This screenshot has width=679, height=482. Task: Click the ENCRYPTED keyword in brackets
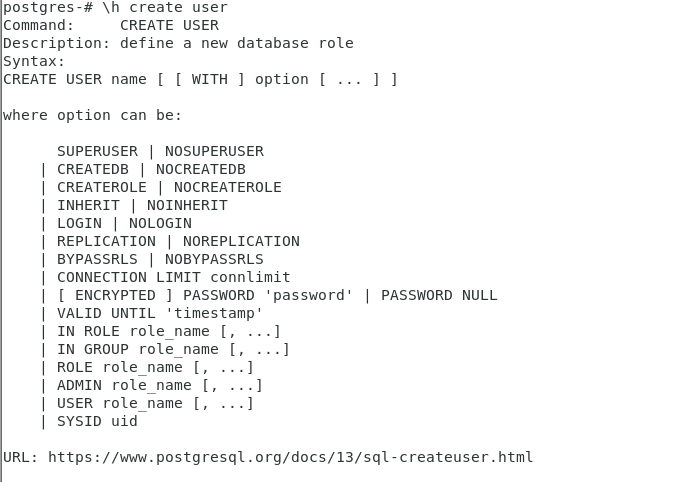pos(115,295)
